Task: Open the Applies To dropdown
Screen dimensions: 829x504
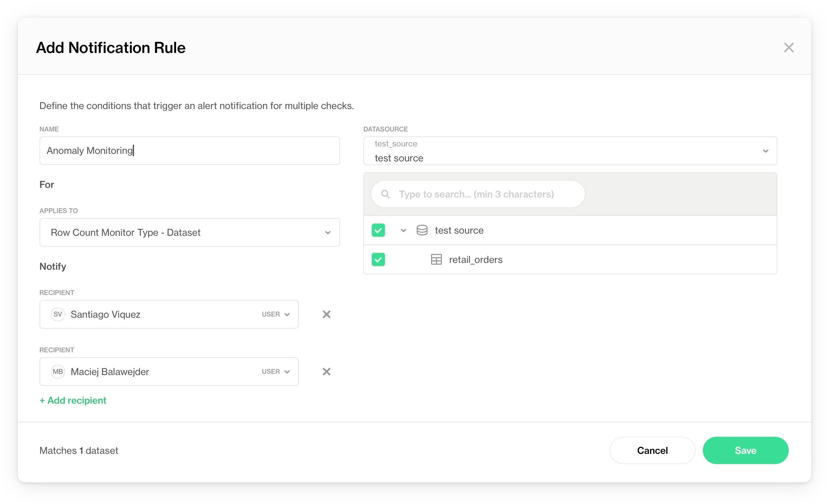Action: [189, 232]
